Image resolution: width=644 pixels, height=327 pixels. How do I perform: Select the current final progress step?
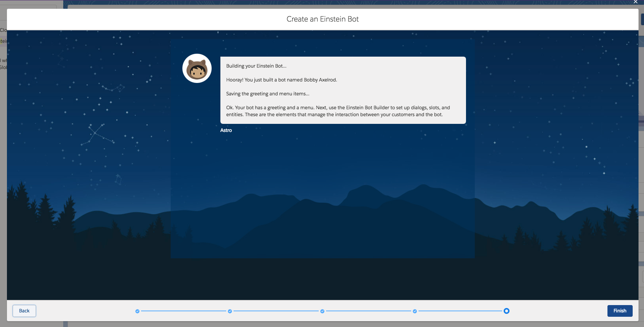pos(507,311)
